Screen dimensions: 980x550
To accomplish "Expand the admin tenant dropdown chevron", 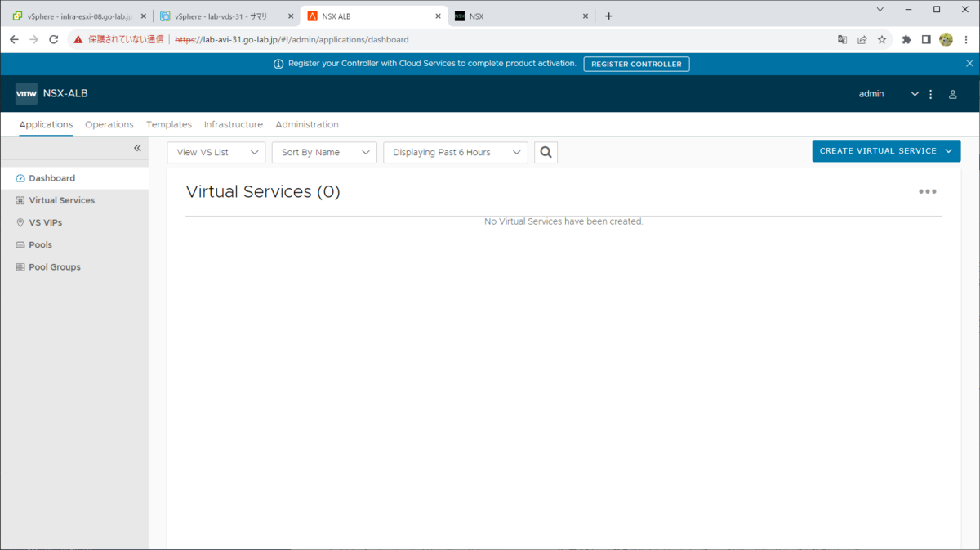I will coord(915,94).
